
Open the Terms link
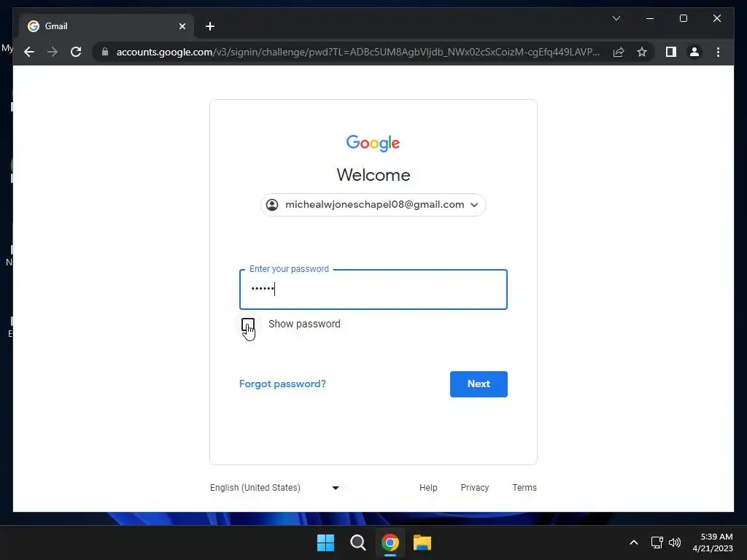(524, 488)
